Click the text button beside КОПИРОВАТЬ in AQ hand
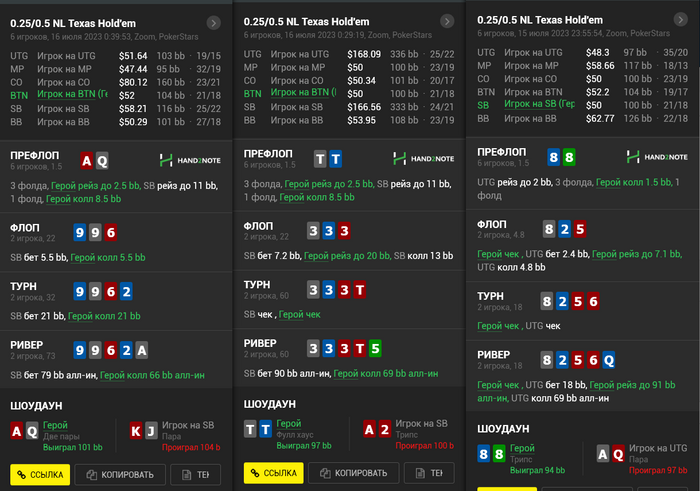This screenshot has width=700, height=491. coord(196,474)
